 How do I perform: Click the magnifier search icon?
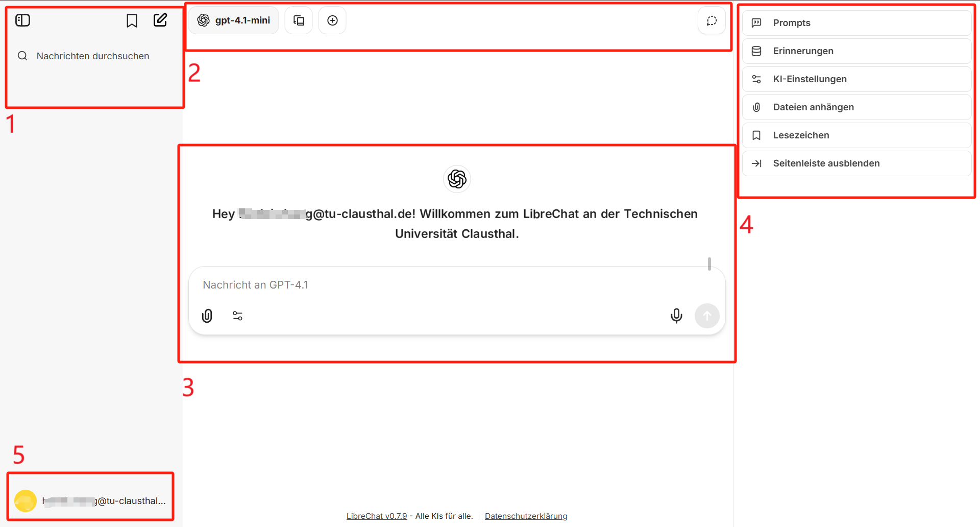[22, 56]
